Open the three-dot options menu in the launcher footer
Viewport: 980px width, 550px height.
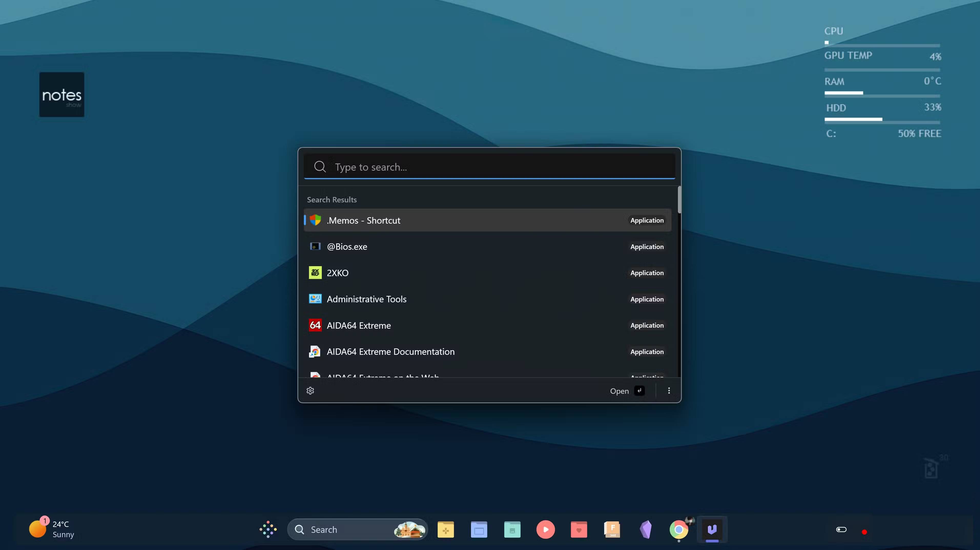(x=668, y=391)
